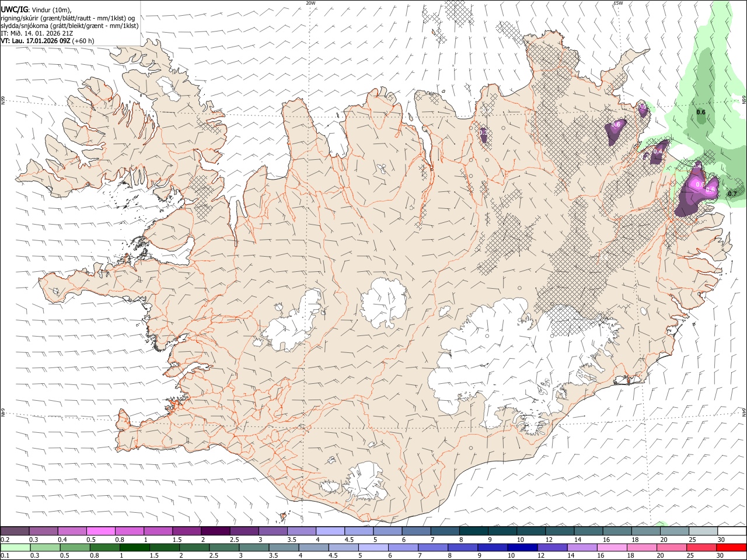
Task: Select the 'rigning/skúrir (grænt/blátt/rautt' legend line
Action: (x=68, y=18)
